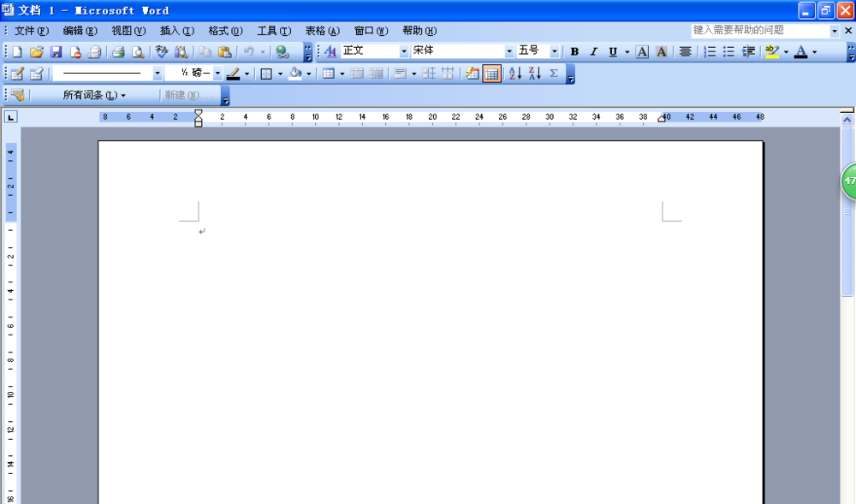Viewport: 856px width, 504px height.
Task: Open Styles and Formatting pane (AA icon)
Action: coord(330,52)
